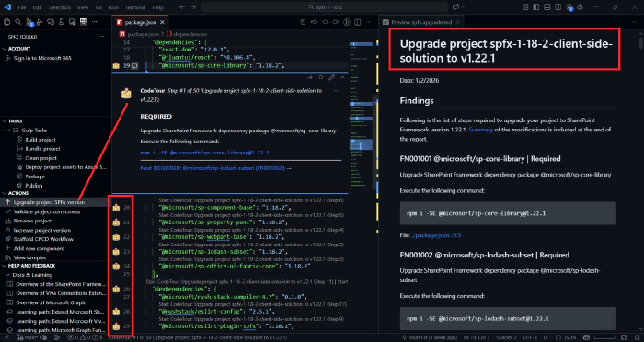Viewport: 644px width, 342px height.
Task: Click Upgrade project SPFx version action
Action: [49, 202]
